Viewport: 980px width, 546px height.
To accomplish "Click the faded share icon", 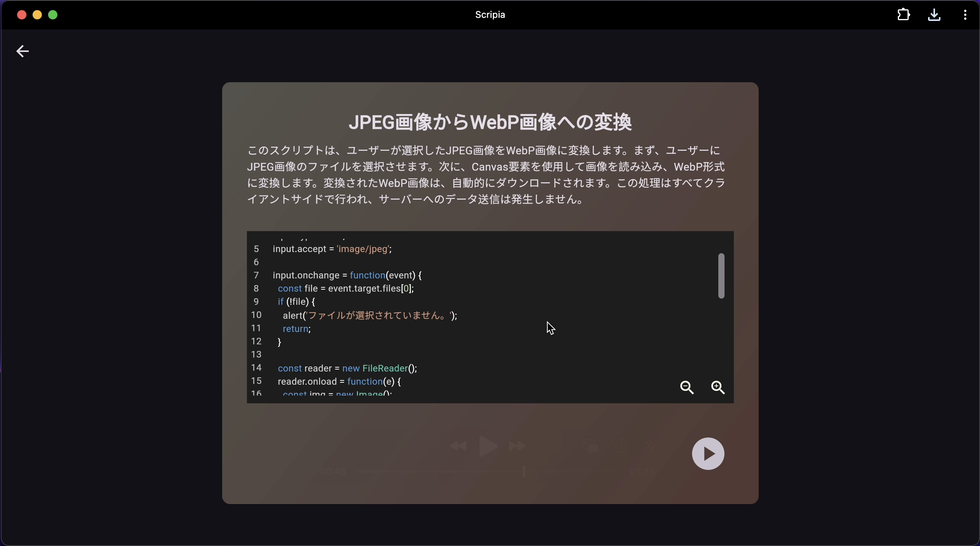I will pos(621,446).
